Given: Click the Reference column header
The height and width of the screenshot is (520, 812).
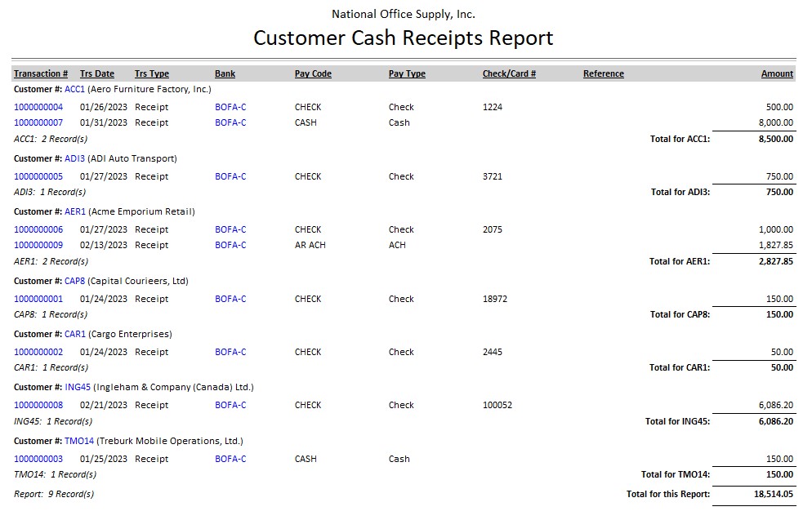Looking at the screenshot, I should (603, 73).
